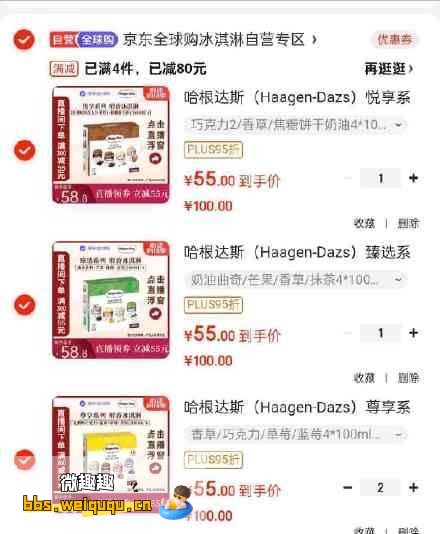Image resolution: width=440 pixels, height=534 pixels.
Task: Open the 京东全球购冰淇淋自营专区 store arrow
Action: [x=315, y=40]
